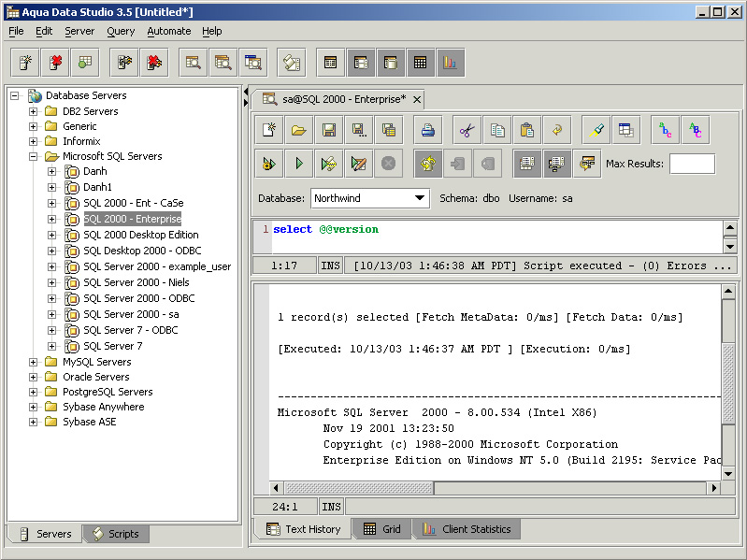Switch to the Scripts panel tab

tap(116, 534)
